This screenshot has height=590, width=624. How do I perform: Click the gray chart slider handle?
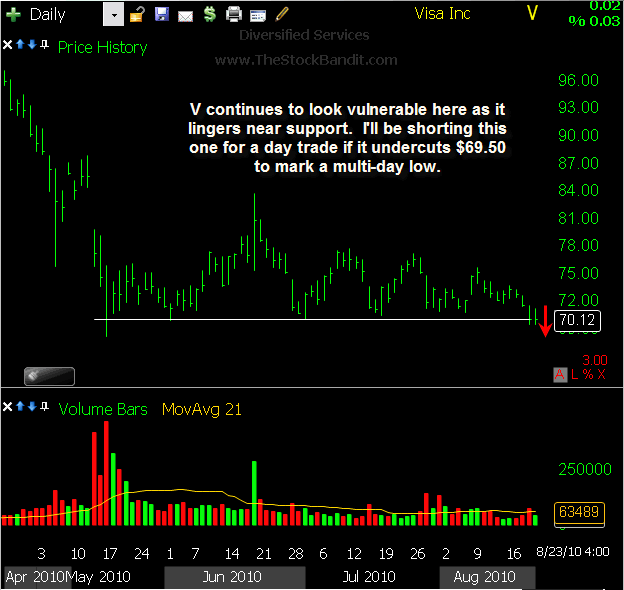click(x=49, y=376)
